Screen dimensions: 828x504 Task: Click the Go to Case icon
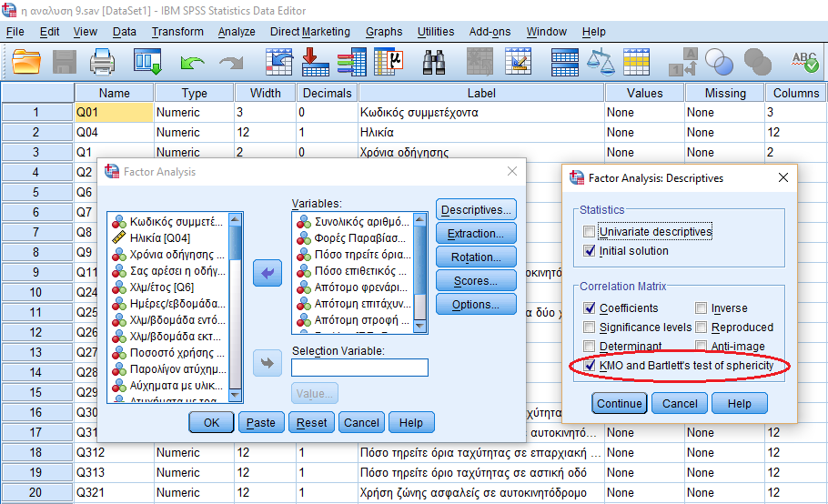tap(279, 62)
